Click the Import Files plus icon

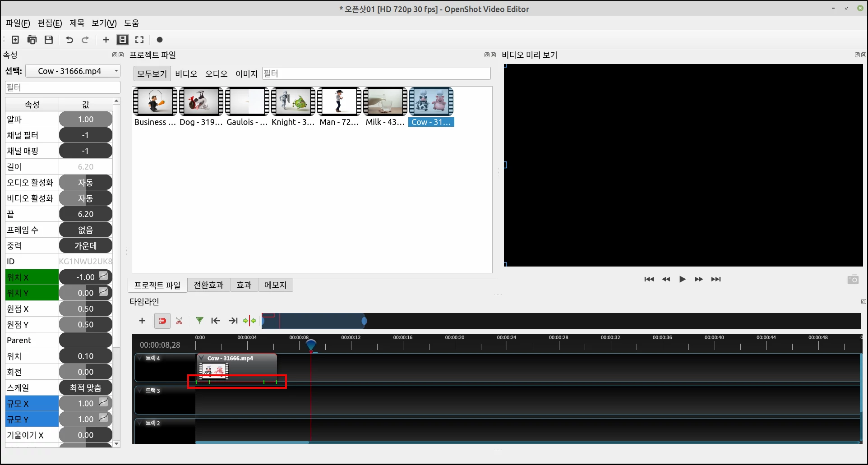pyautogui.click(x=106, y=40)
